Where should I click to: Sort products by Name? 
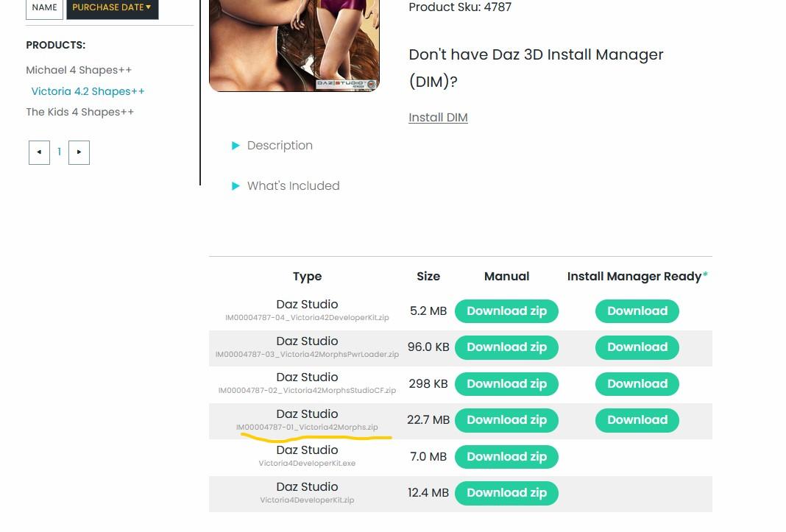point(44,7)
